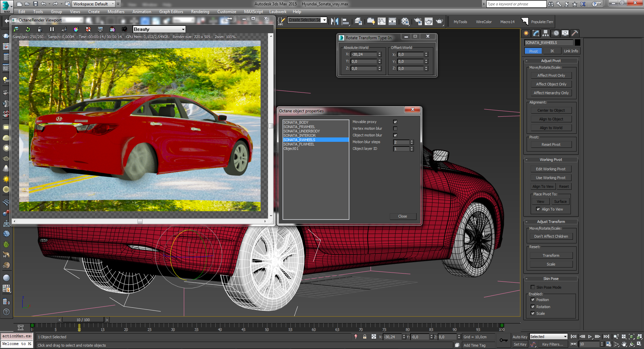
Task: Click the lock viewport icon in OctaneRender
Action: [40, 30]
